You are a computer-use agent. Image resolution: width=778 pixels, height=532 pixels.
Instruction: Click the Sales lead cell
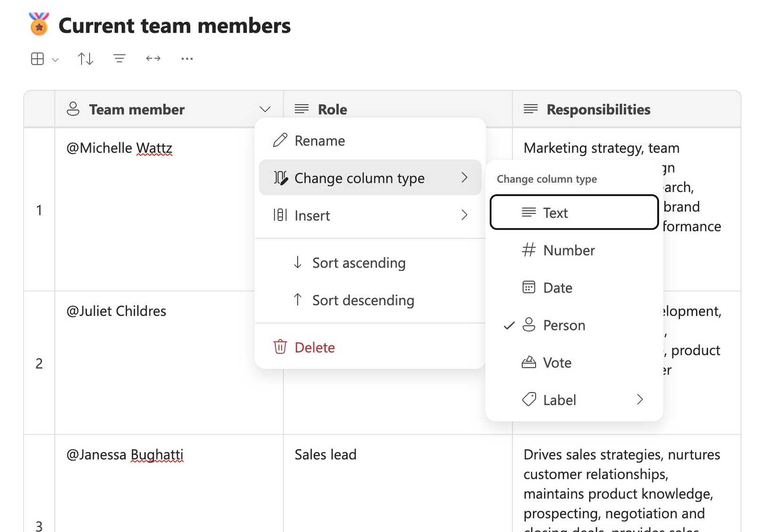pyautogui.click(x=325, y=455)
